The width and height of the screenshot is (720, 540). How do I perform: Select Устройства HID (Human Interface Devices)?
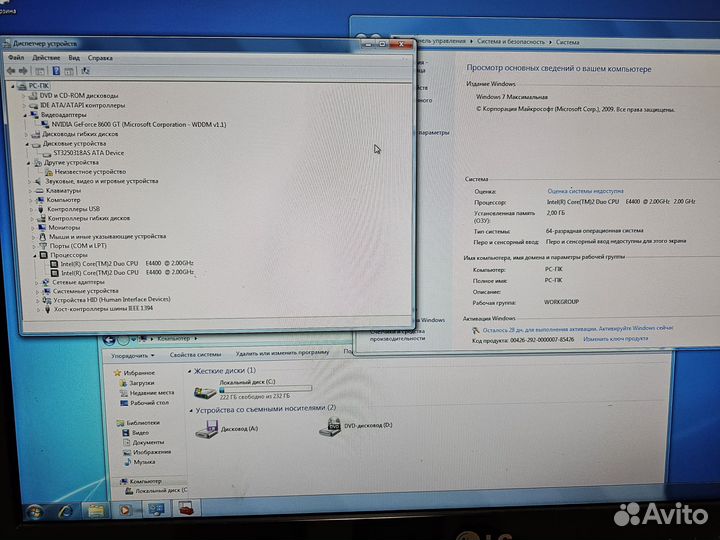pyautogui.click(x=112, y=299)
